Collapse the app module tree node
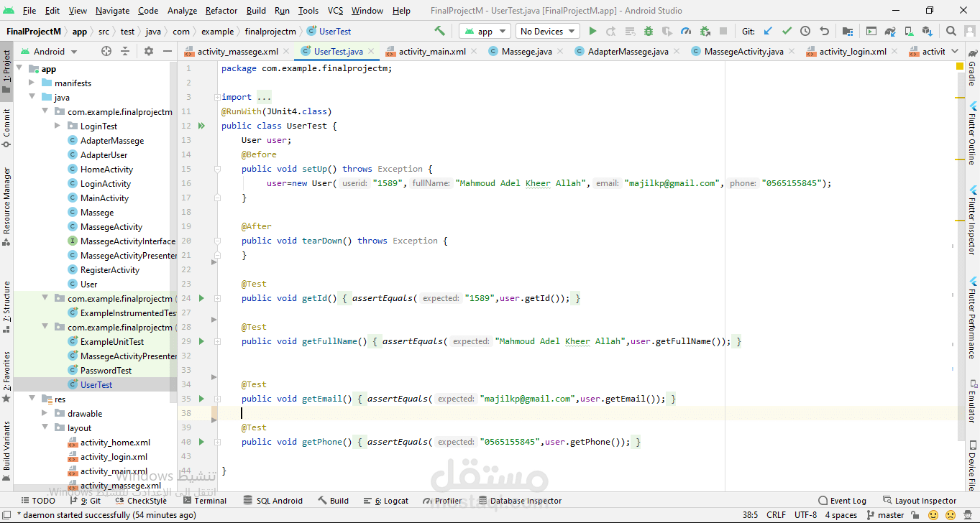980x523 pixels. click(x=19, y=69)
